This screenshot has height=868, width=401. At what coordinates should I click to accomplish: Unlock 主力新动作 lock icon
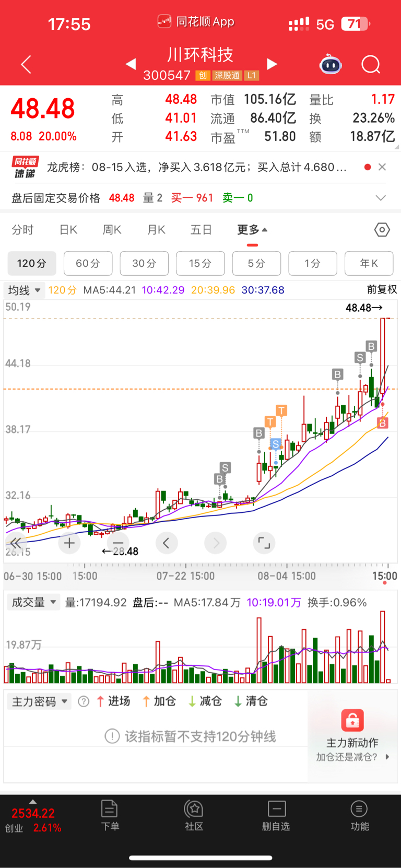pos(352,720)
